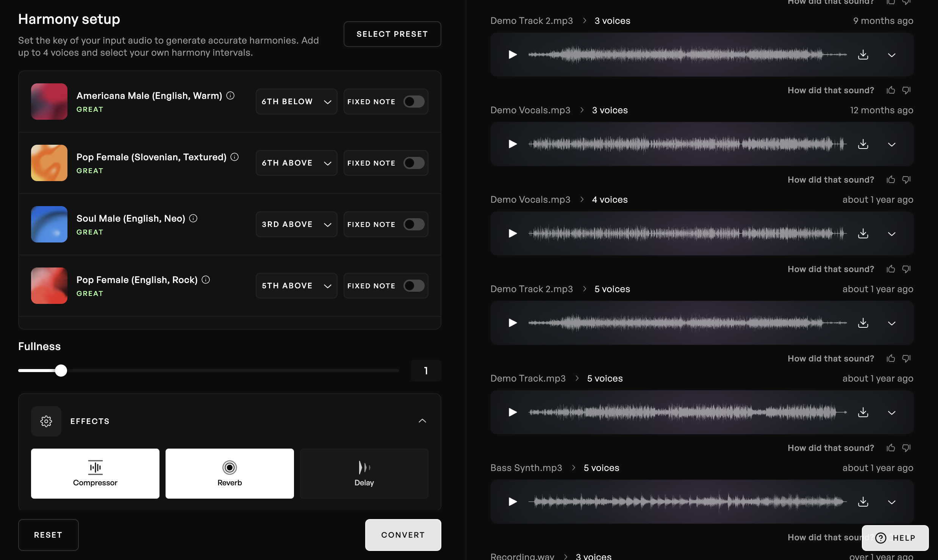
Task: Play Demo Track.mp3 5 voices result
Action: (513, 412)
